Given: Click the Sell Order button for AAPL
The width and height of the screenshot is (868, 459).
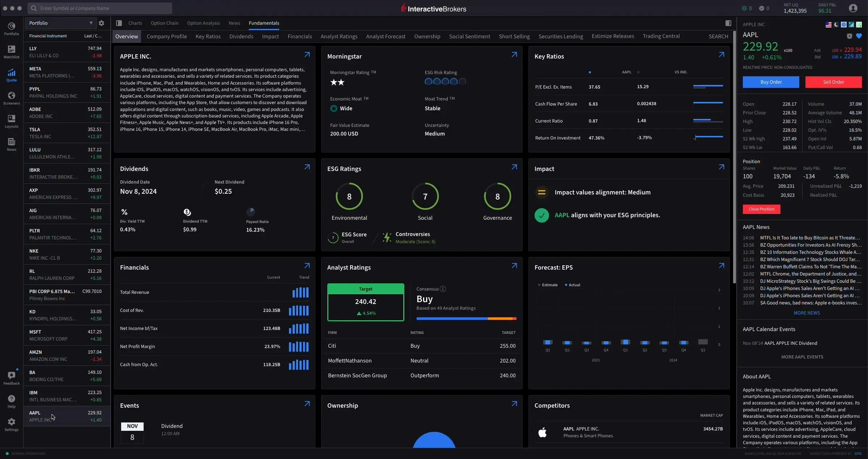Looking at the screenshot, I should tap(833, 82).
